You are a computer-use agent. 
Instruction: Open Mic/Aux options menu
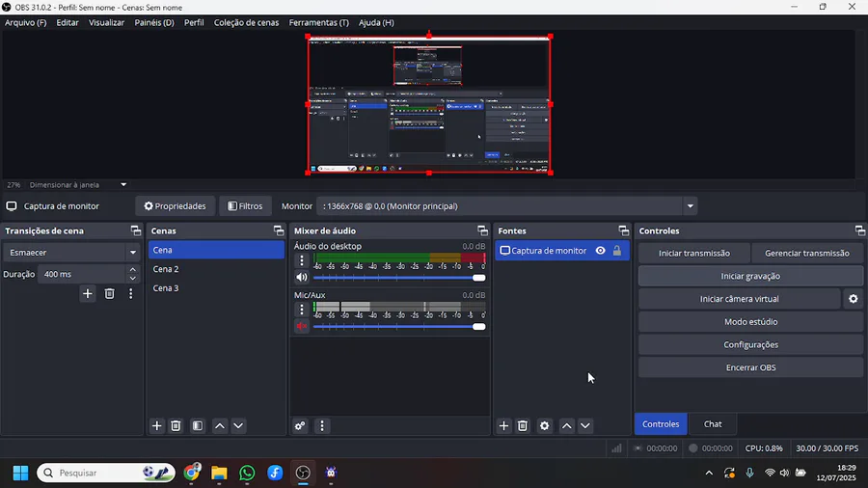[x=302, y=309]
